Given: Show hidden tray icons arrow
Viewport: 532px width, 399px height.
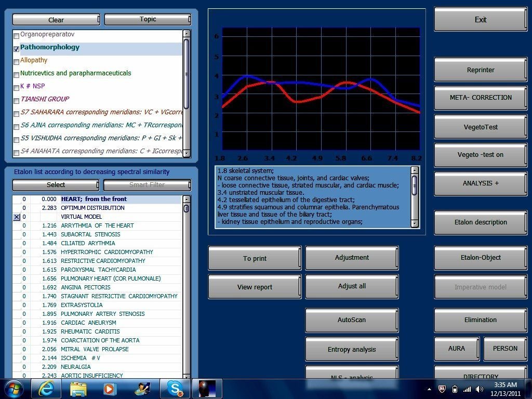Looking at the screenshot, I should (430, 389).
